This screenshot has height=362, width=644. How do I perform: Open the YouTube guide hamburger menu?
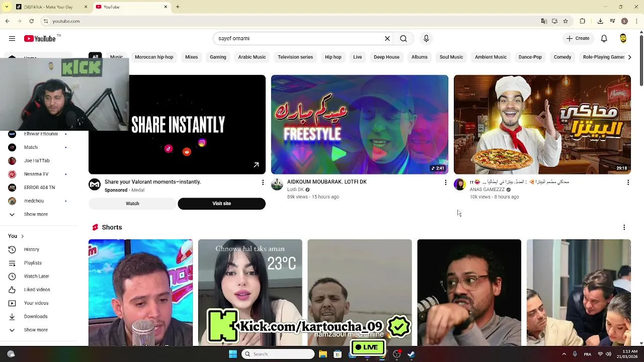(12, 38)
